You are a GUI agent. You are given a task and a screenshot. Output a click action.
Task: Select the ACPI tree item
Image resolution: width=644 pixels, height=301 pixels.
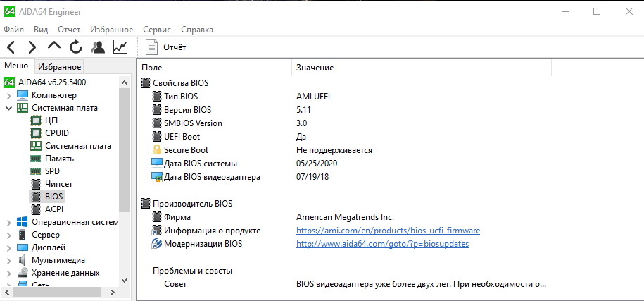[x=53, y=209]
